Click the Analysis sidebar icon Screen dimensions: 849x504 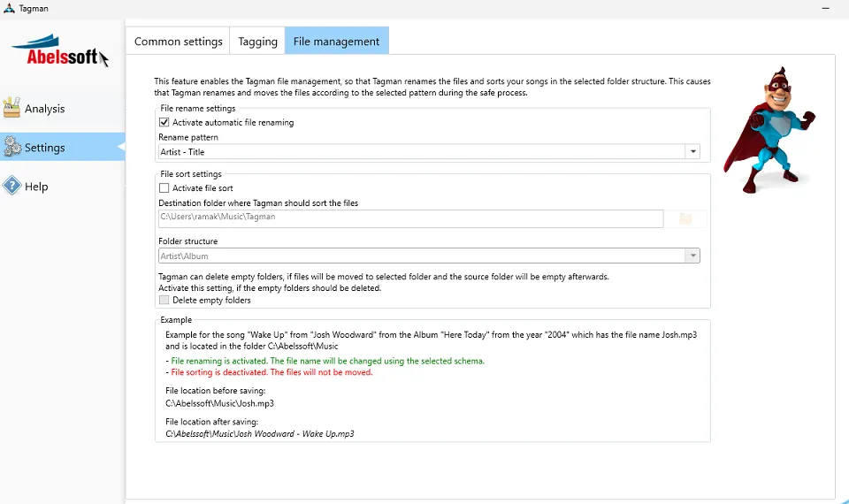11,109
